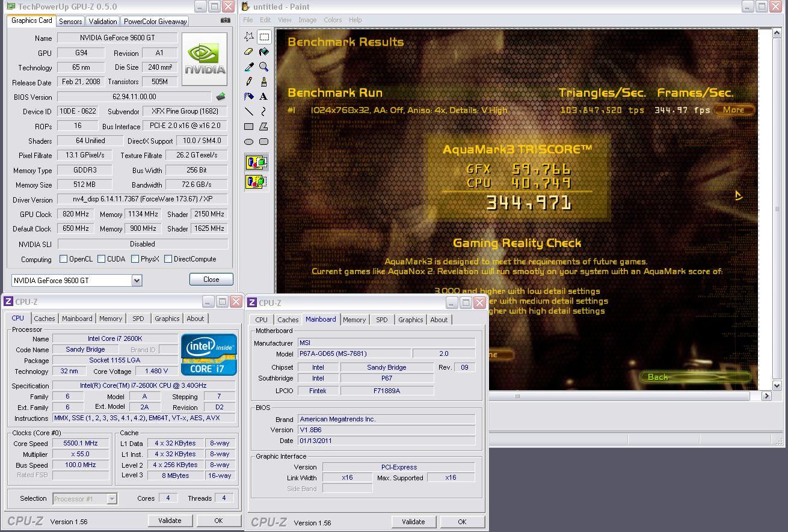Select the rectangular Select tool in Paint

[x=264, y=37]
